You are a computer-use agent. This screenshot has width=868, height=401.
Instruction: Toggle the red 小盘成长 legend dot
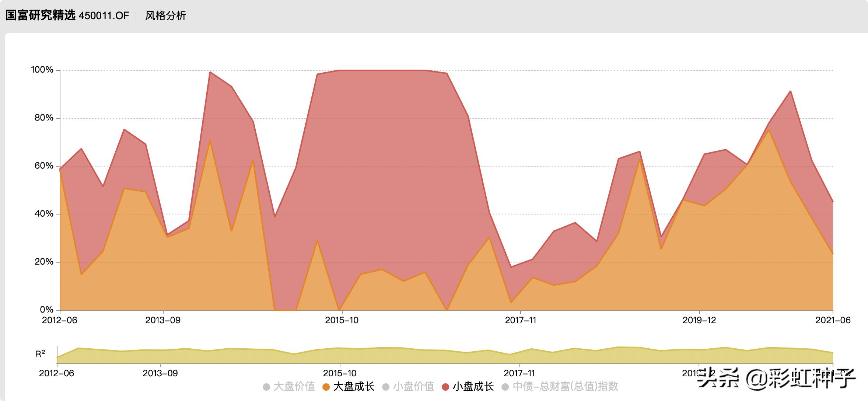click(x=445, y=387)
